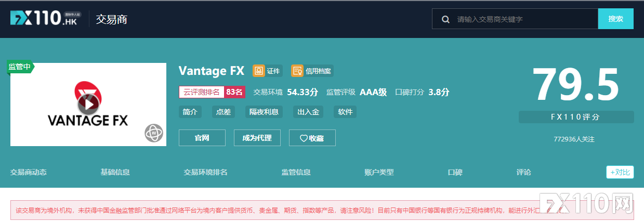
Task: Select the 软件 tag
Action: [x=345, y=112]
